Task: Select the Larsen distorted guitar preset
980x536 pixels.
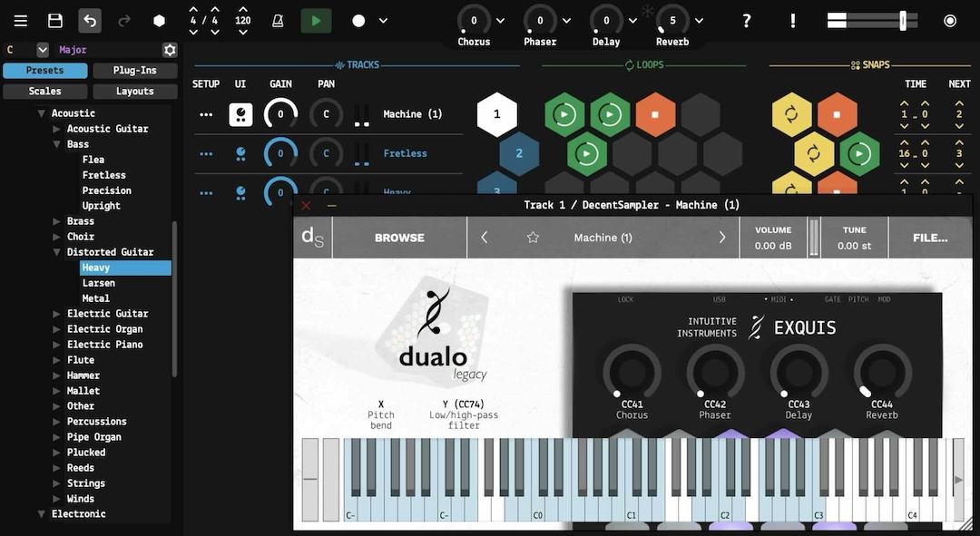Action: [x=100, y=282]
